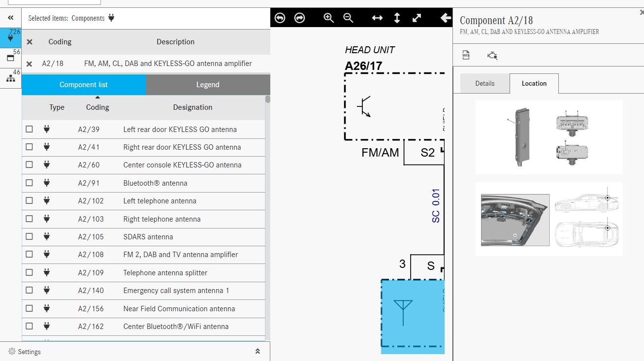Collapse the sidebar with double chevron
Image resolution: width=644 pixels, height=361 pixels.
pos(10,18)
